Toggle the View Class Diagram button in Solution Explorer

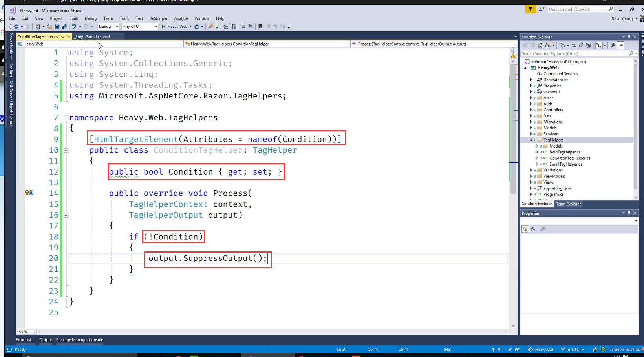pos(598,45)
